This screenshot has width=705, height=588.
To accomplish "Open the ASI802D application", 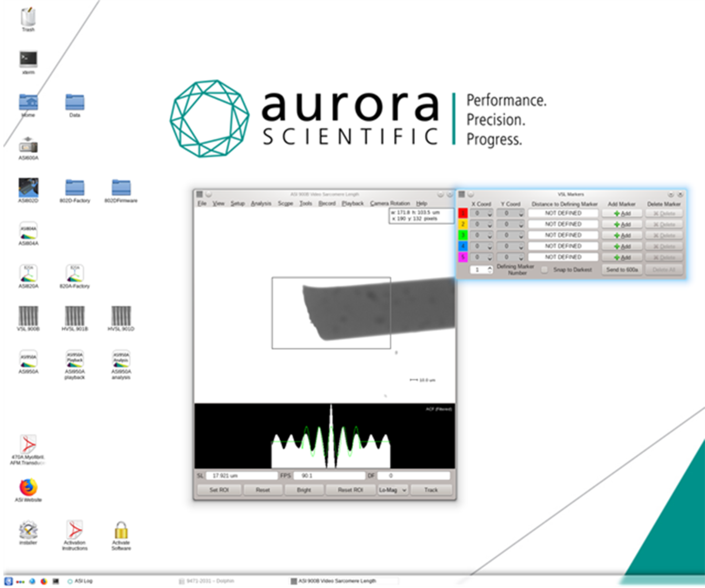I will point(28,189).
